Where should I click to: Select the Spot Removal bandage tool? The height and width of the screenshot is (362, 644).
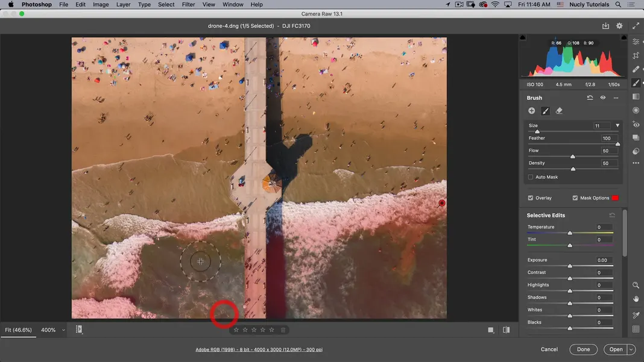[x=636, y=69]
